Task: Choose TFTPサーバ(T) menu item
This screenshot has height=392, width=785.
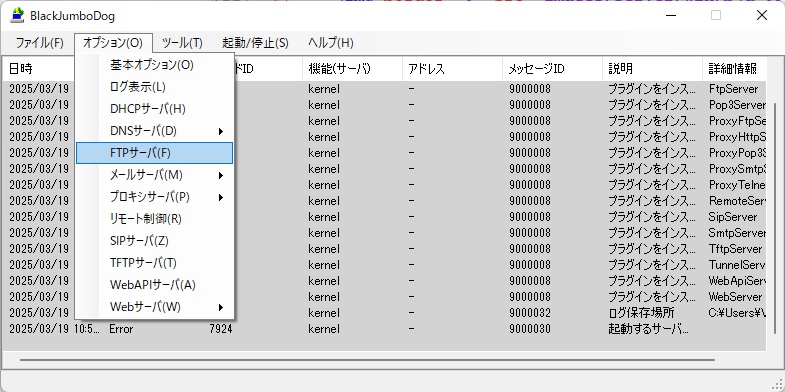Action: point(154,263)
